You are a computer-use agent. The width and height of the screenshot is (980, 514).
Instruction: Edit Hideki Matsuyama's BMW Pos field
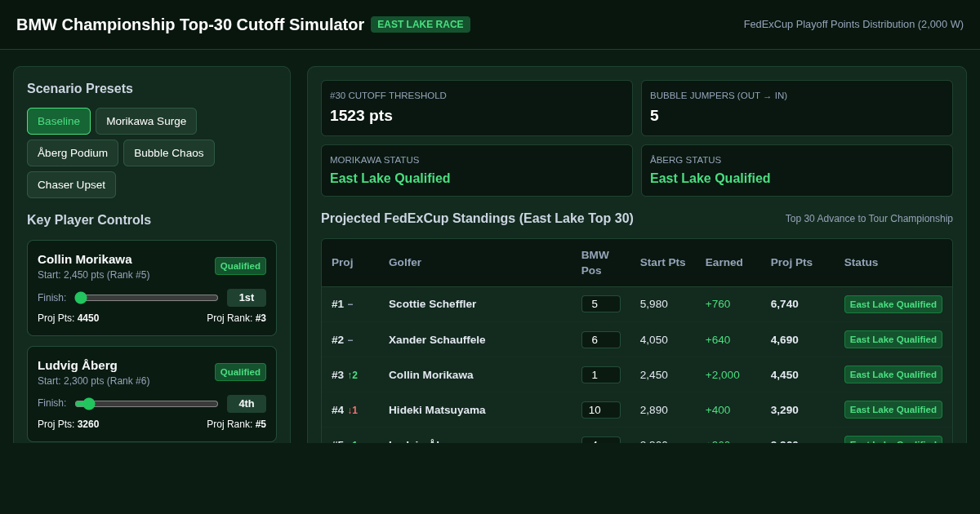point(600,410)
